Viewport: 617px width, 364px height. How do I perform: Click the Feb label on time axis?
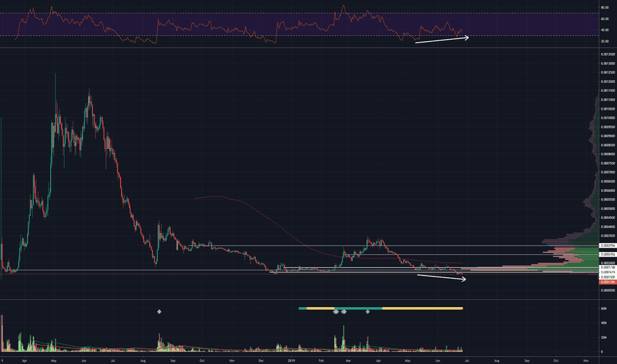(x=321, y=361)
